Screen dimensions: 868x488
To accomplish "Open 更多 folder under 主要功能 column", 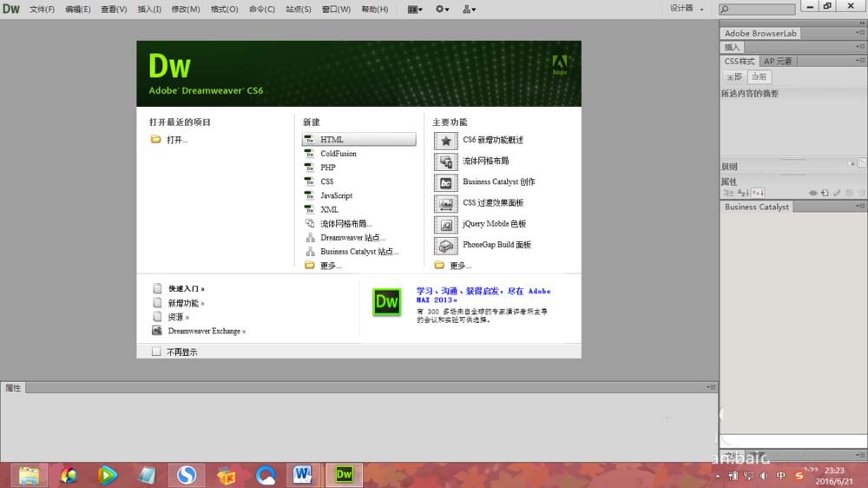I will [453, 266].
